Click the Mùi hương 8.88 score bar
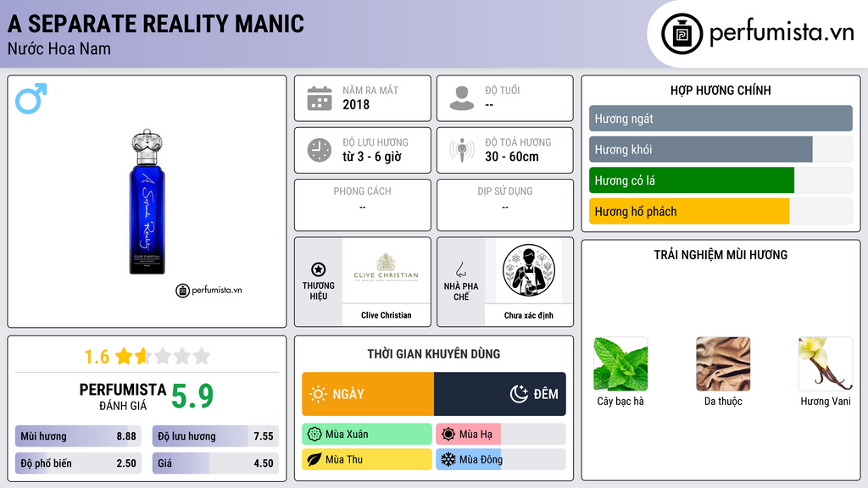868x488 pixels. [78, 436]
